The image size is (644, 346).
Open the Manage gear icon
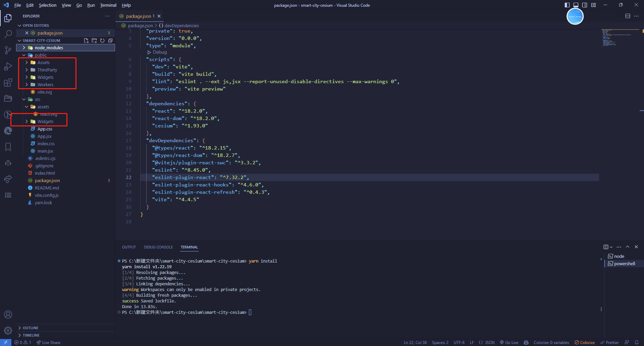(8, 331)
